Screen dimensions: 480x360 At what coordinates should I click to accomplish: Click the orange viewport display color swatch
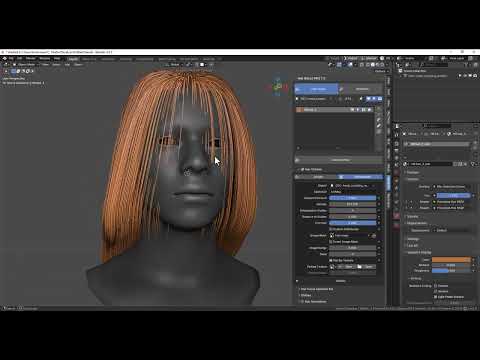(x=451, y=259)
